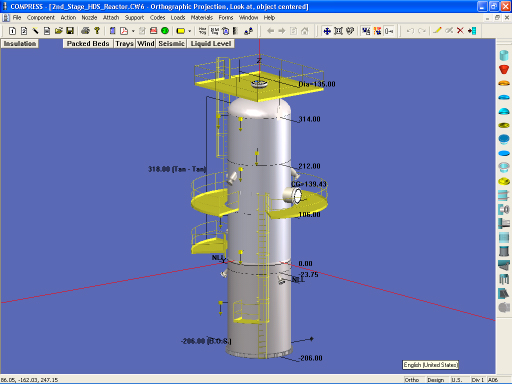
Task: Add a cylinder with cyan cylinder icon
Action: click(x=504, y=55)
